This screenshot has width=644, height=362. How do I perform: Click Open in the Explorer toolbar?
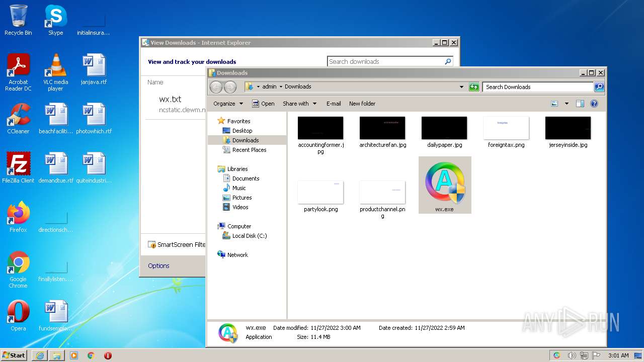(x=263, y=104)
